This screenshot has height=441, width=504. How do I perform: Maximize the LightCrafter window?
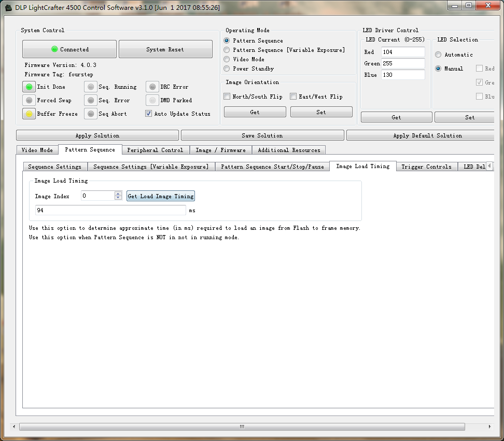[469, 6]
